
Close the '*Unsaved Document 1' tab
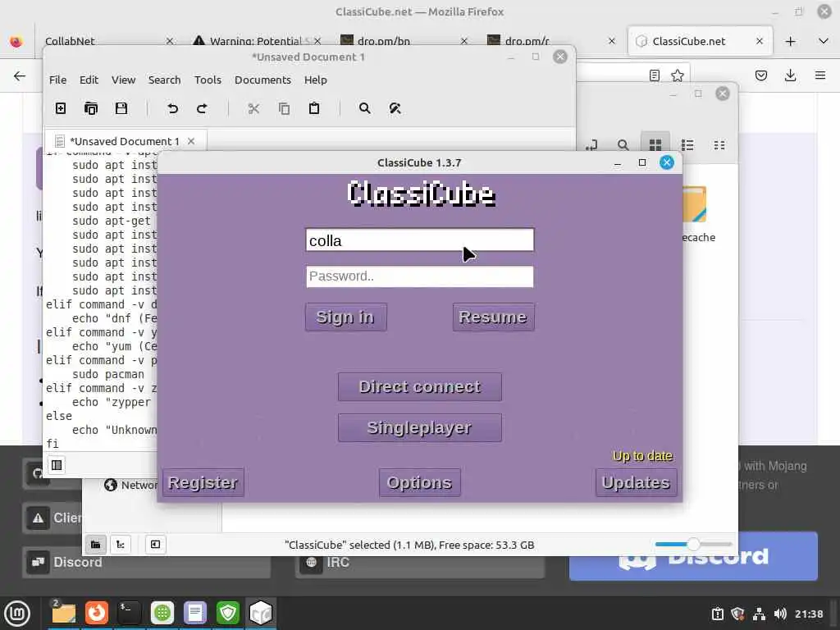[190, 141]
